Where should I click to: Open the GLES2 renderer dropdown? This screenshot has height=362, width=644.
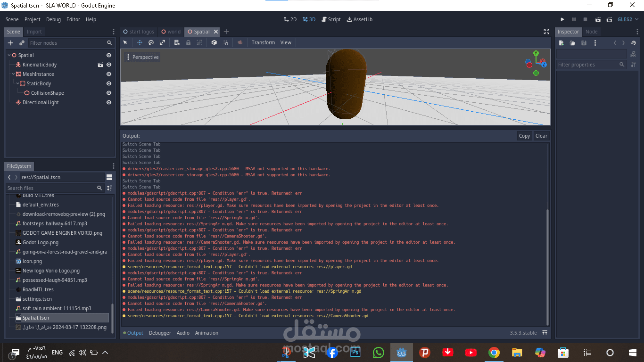point(628,19)
